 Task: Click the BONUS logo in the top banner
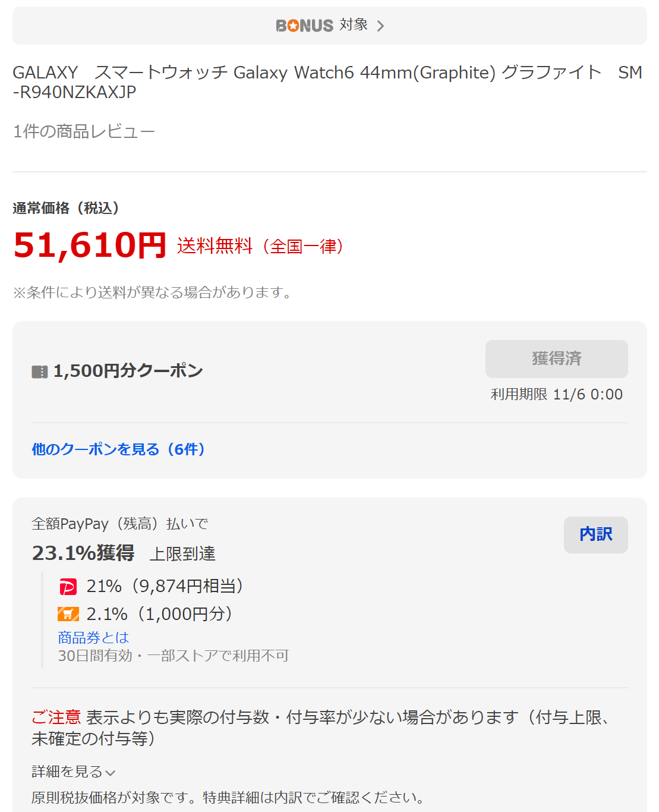pos(304,26)
